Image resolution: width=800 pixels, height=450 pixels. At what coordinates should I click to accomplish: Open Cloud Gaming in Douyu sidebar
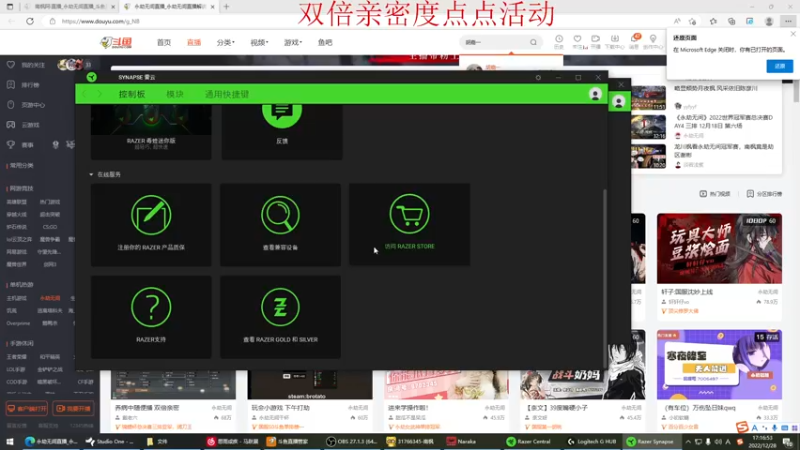[24, 125]
